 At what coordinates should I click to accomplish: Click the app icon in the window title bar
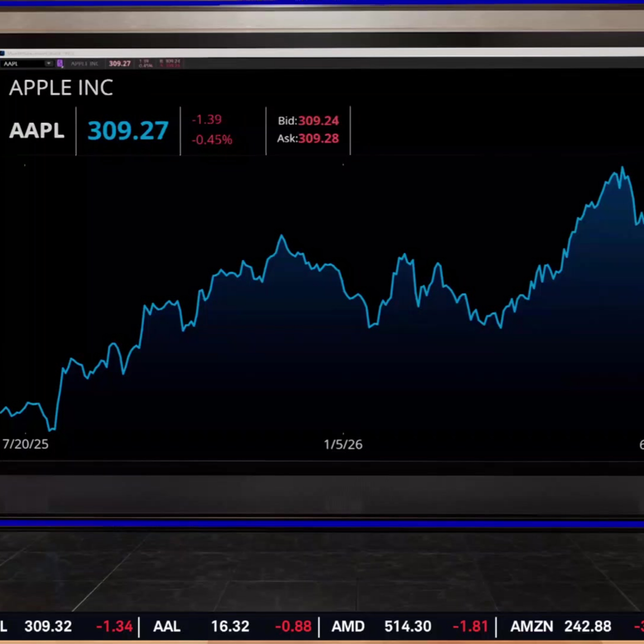point(2,53)
